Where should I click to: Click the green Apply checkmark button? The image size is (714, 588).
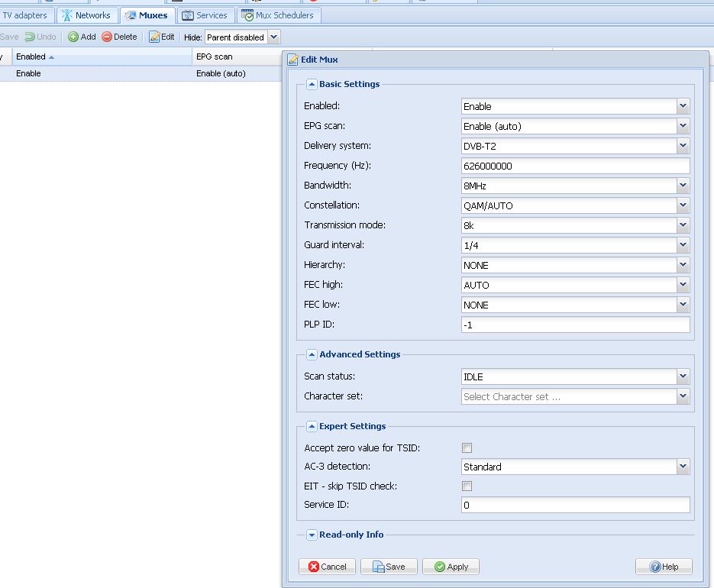click(x=451, y=567)
